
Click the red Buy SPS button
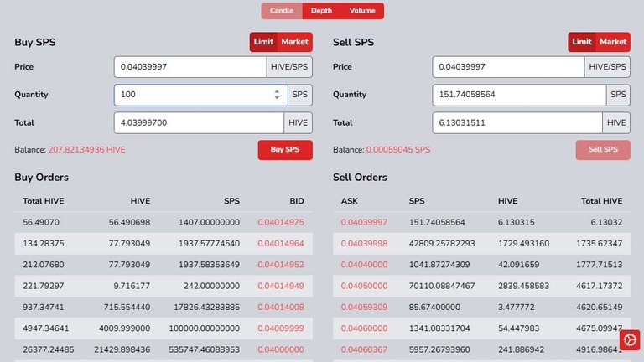[285, 150]
